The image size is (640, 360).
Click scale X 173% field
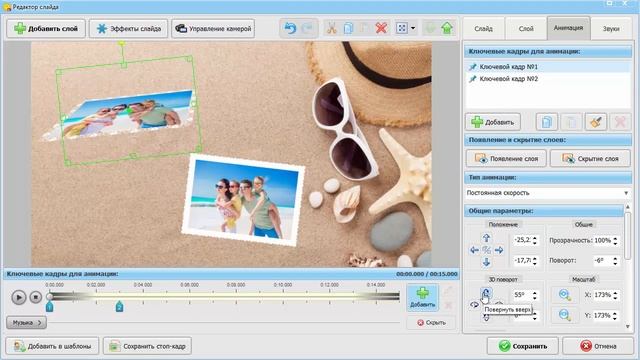(x=603, y=295)
